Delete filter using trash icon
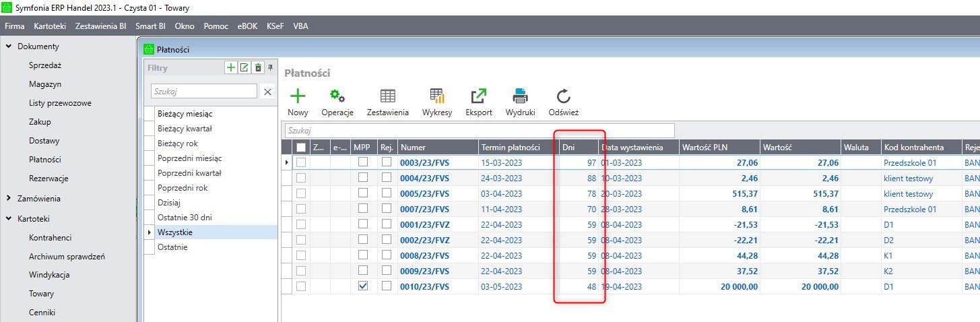Image resolution: width=980 pixels, height=322 pixels. pyautogui.click(x=258, y=67)
